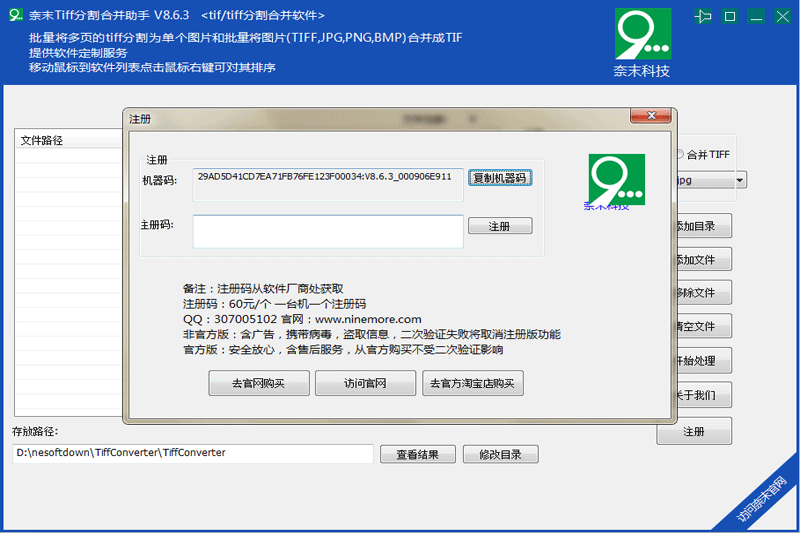Close the 注册 dialog with red X

click(x=651, y=116)
